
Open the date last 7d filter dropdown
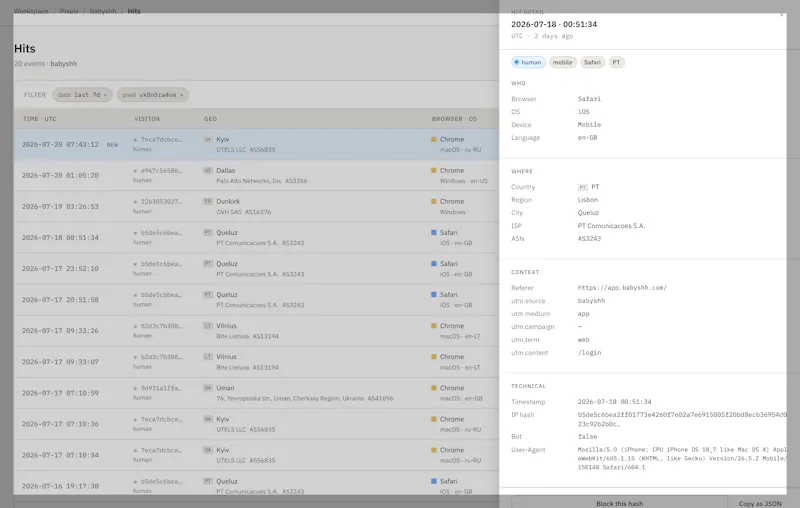click(x=82, y=95)
